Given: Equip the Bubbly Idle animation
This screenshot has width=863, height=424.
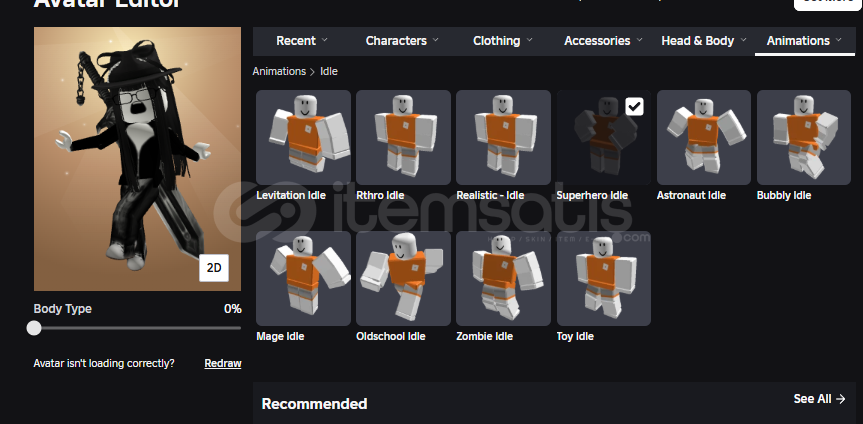Looking at the screenshot, I should pos(804,138).
